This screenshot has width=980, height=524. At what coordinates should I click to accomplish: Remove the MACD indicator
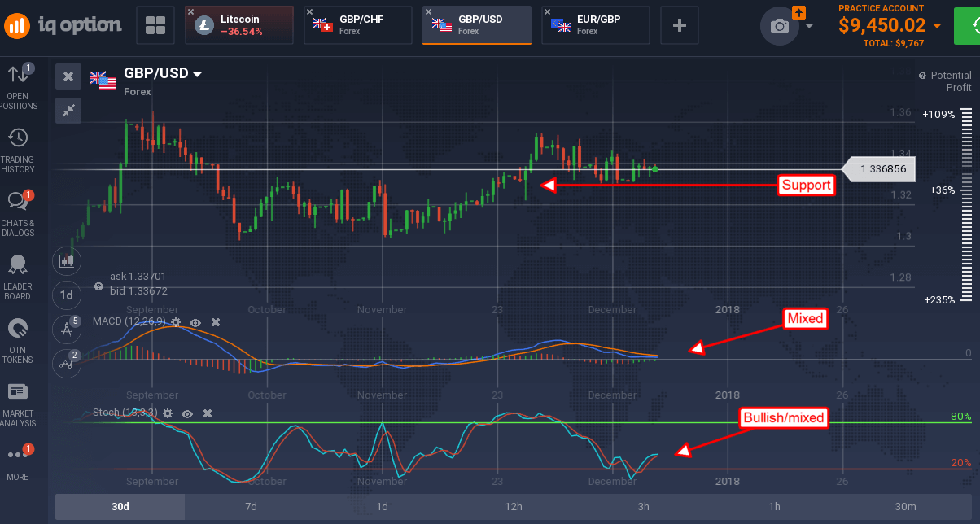click(216, 322)
